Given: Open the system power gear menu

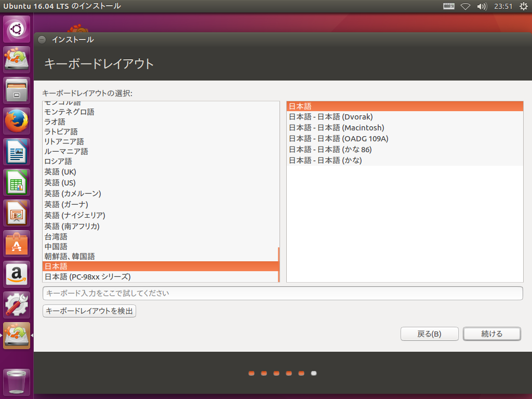Looking at the screenshot, I should (x=524, y=6).
